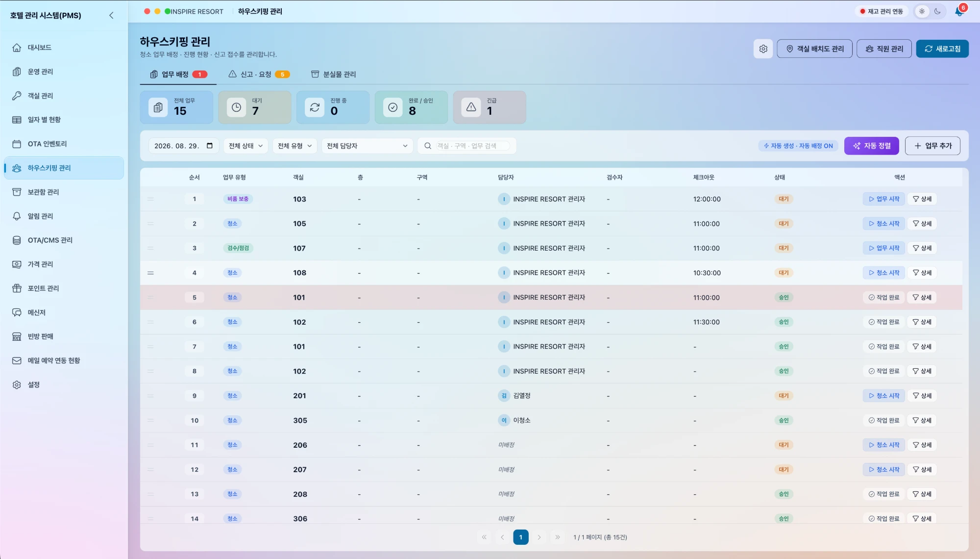
Task: Click the settings gear icon beside 객실 배치도 관리
Action: [763, 49]
